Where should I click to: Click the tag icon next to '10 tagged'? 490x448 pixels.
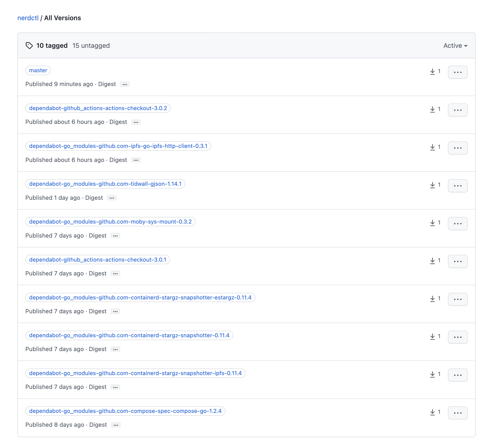pos(29,45)
